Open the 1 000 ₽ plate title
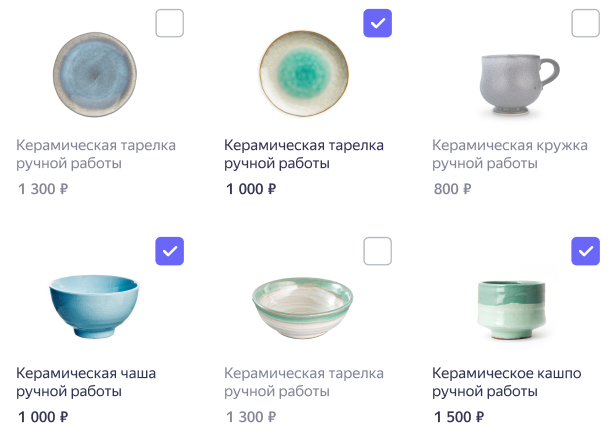Screen dimensions: 608x440 pos(304,154)
